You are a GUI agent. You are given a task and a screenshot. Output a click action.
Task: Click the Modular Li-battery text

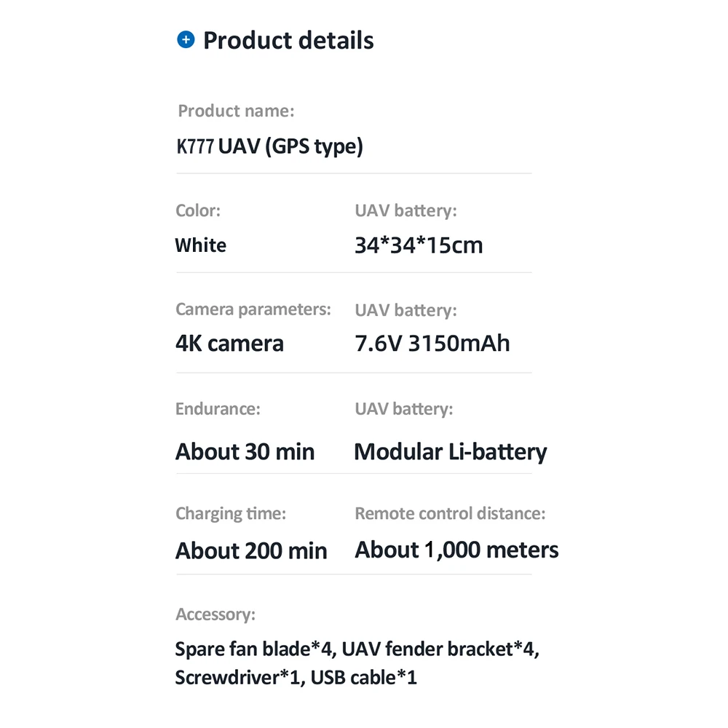[x=451, y=452]
